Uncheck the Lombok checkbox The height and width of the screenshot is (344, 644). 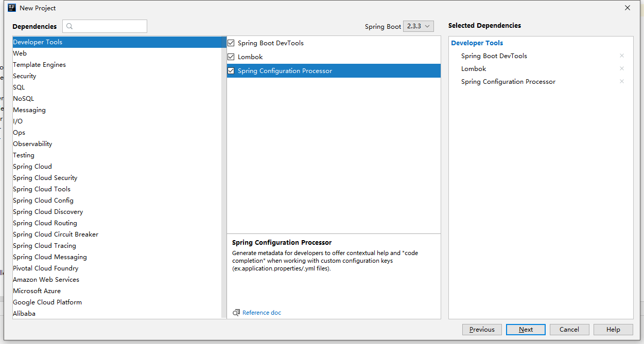click(231, 57)
